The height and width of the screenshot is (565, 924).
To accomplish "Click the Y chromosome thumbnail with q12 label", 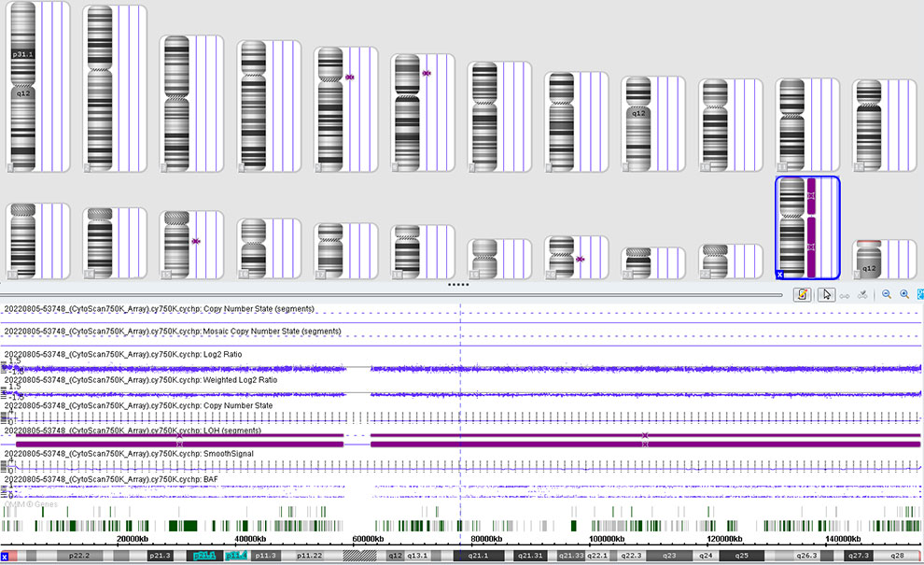I will click(x=868, y=259).
